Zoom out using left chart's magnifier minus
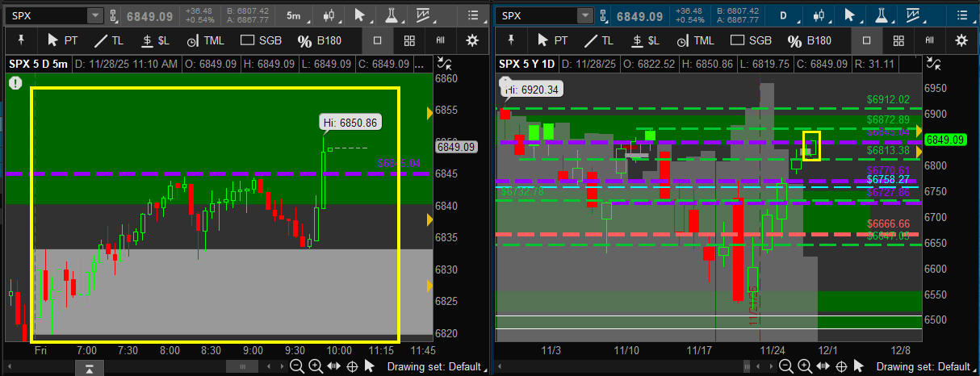The width and height of the screenshot is (980, 376). click(x=297, y=366)
